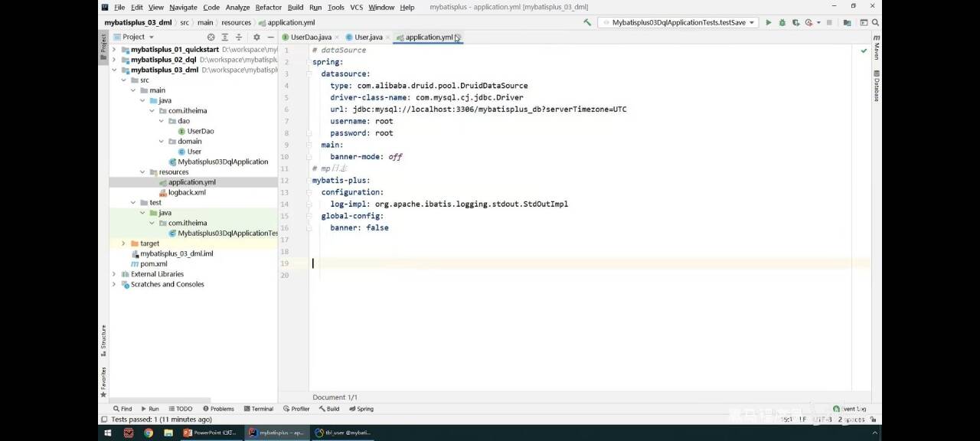Toggle tool window bars icon in status bar

click(x=104, y=420)
